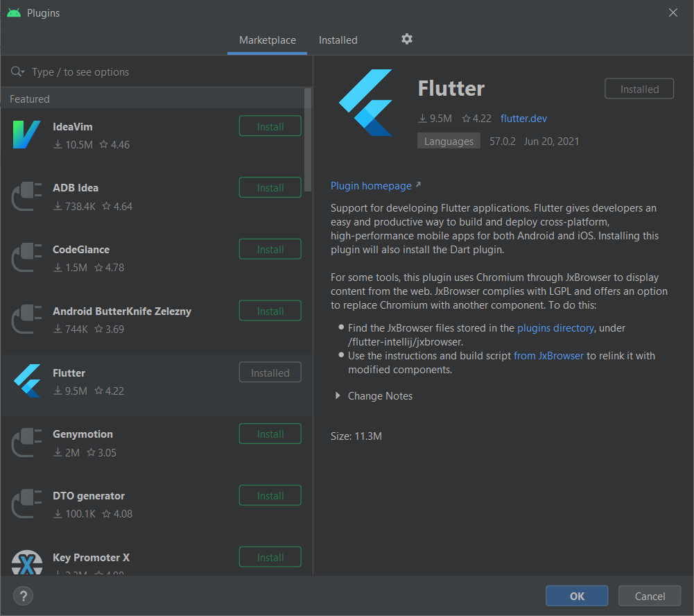Screen dimensions: 694x616
Task: Install the Genymotion plugin
Action: (x=270, y=434)
